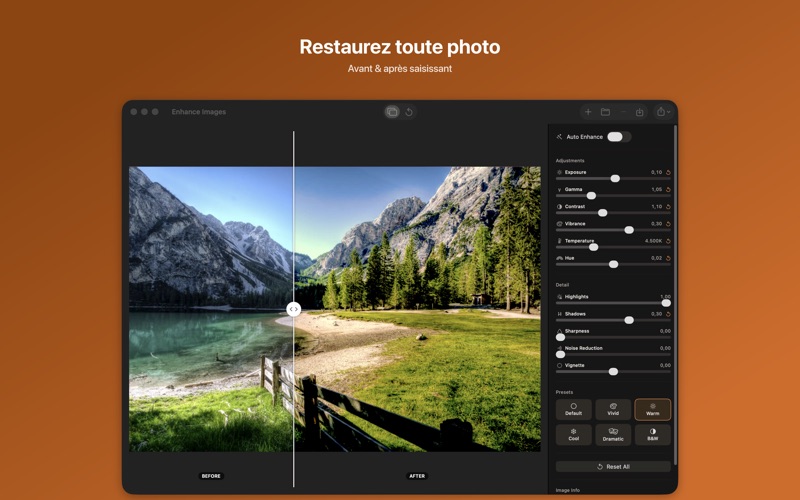Screen dimensions: 800x500
Task: Apply the Dramatic preset
Action: pyautogui.click(x=613, y=435)
